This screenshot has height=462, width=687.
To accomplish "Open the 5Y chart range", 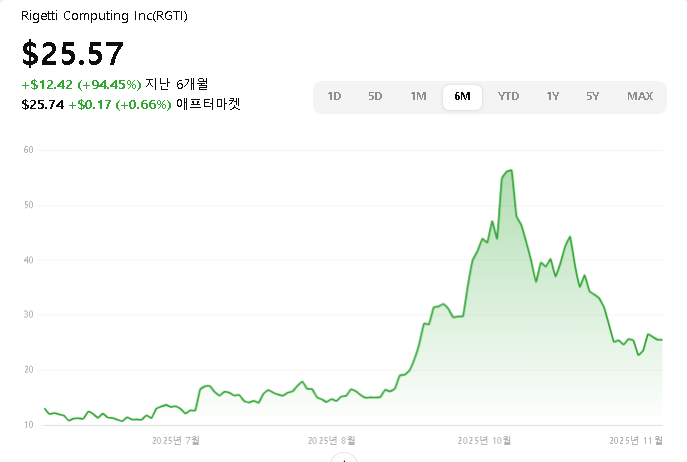I will tap(592, 96).
